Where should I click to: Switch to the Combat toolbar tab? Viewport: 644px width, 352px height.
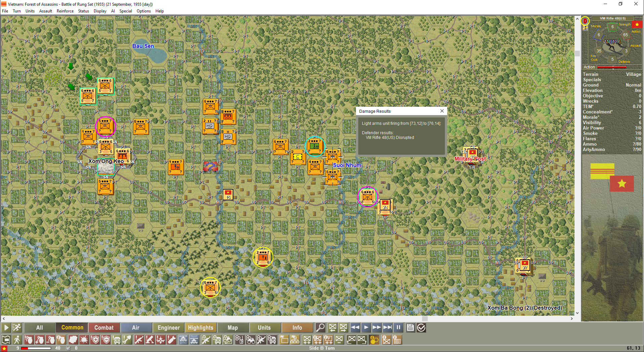tap(104, 328)
